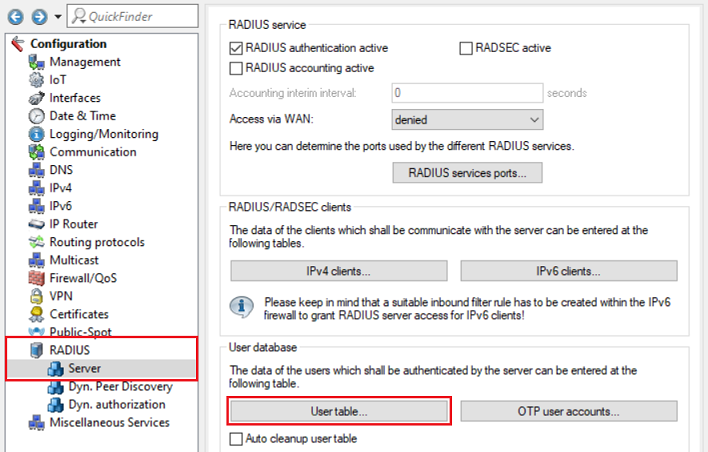Viewport: 708px width, 452px height.
Task: Toggle Auto cleanup user table checkbox
Action: (237, 439)
